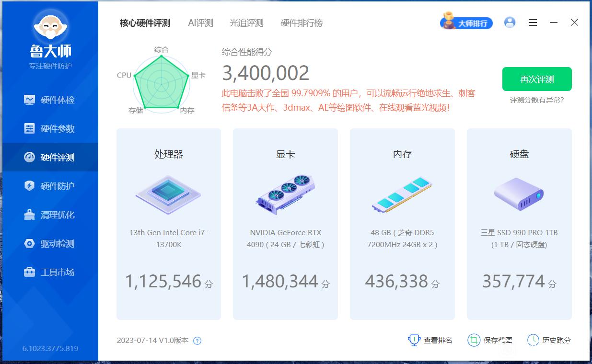Select 硬件评测 in the sidebar
This screenshot has width=592, height=364.
(x=50, y=157)
